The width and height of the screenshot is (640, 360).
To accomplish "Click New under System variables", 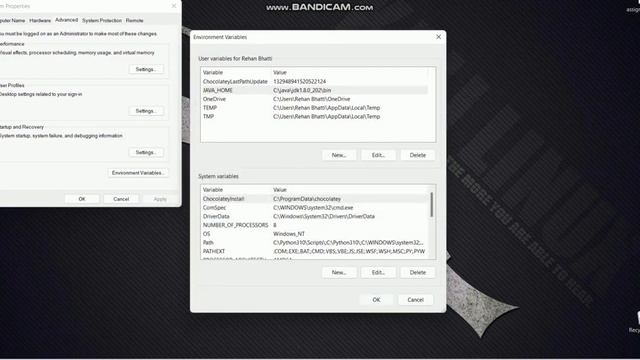I will click(x=339, y=272).
